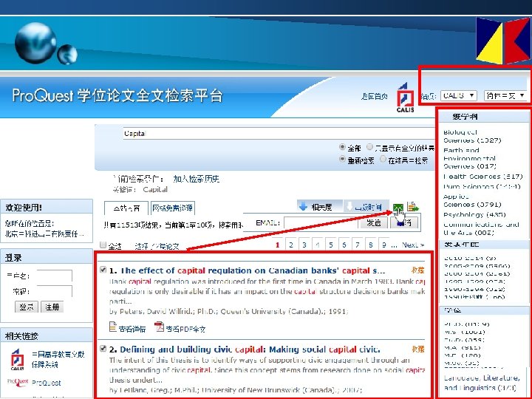Open the language selection dropdown
Image resolution: width=532 pixels, height=399 pixels.
(x=505, y=95)
